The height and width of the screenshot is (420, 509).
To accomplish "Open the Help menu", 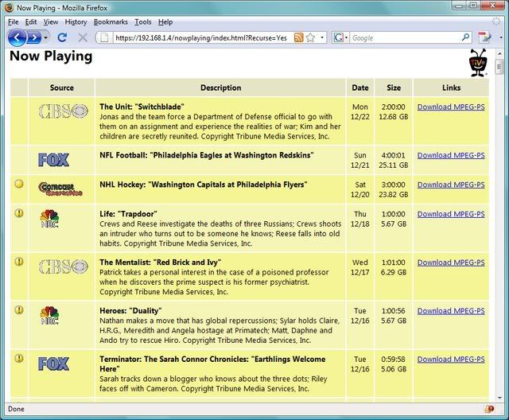I will tap(165, 21).
